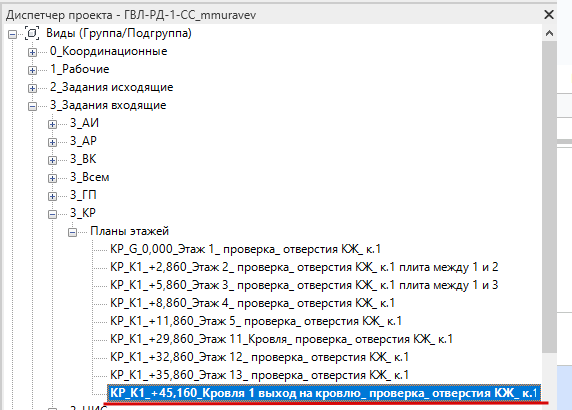
Task: Expand the 3_АИ subgroup
Action: click(52, 124)
